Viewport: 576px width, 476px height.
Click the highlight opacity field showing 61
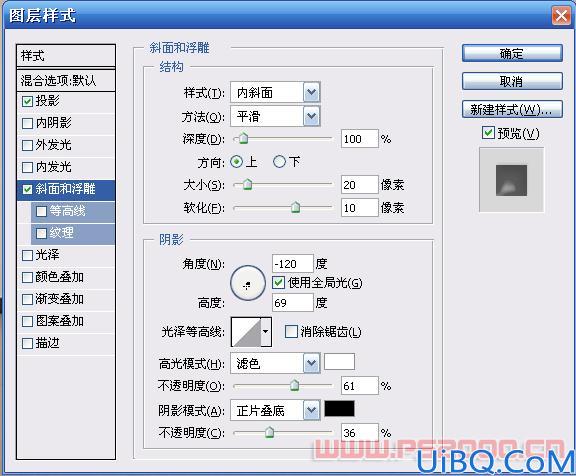coord(360,386)
